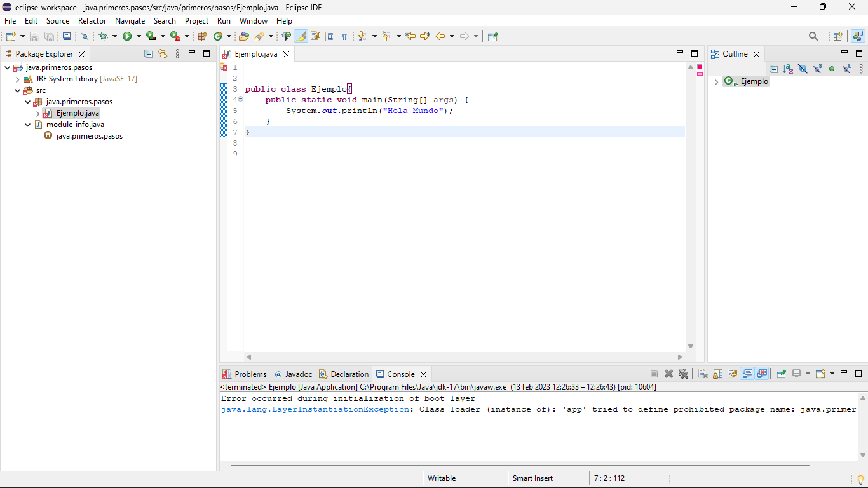Image resolution: width=868 pixels, height=488 pixels.
Task: Click the Open Perspective icon
Action: (x=837, y=37)
